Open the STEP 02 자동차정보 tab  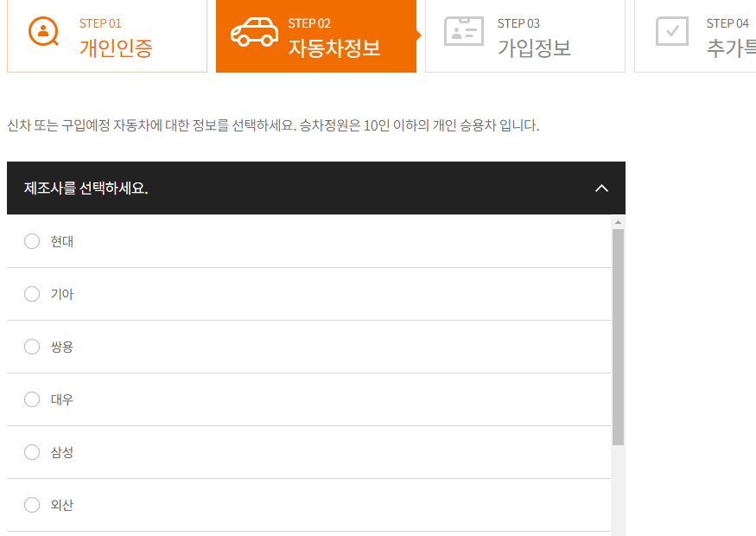click(x=316, y=36)
